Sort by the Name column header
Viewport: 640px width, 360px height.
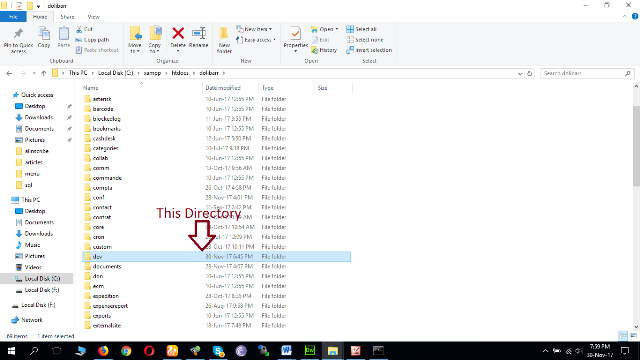[x=91, y=88]
